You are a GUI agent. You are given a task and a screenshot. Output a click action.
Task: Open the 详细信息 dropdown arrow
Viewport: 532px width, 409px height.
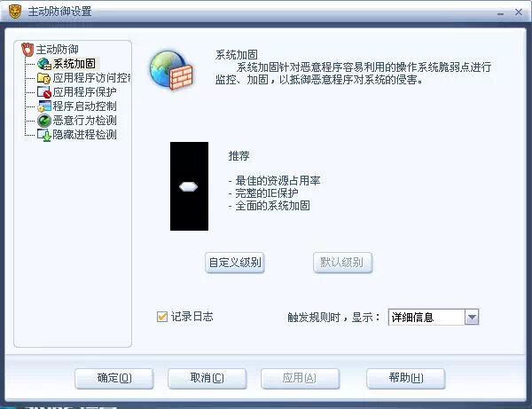[472, 318]
